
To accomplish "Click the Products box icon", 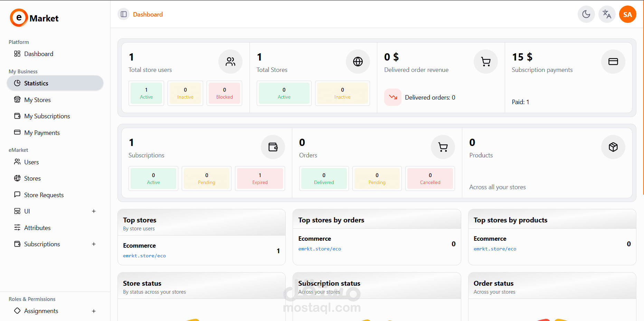I will tap(613, 147).
